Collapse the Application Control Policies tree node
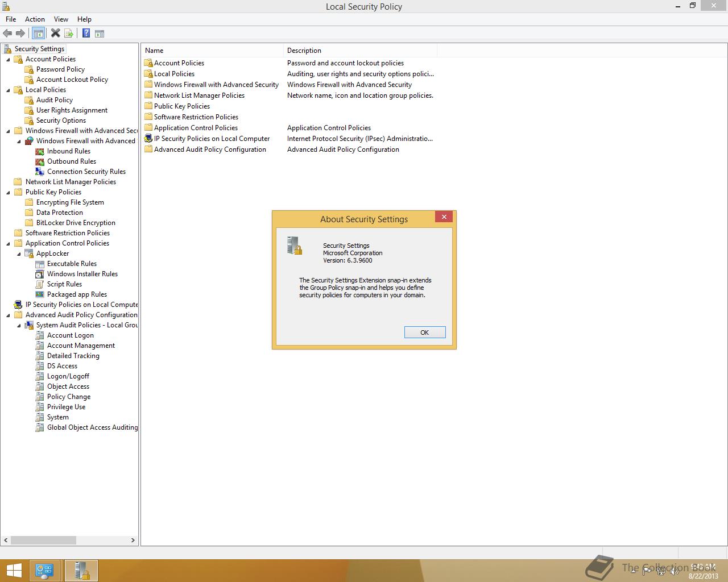 click(x=8, y=244)
